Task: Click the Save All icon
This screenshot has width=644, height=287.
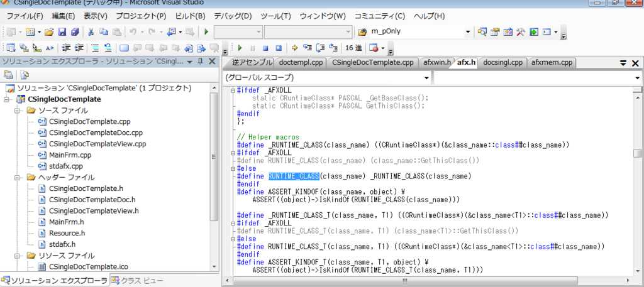Action: [75, 31]
